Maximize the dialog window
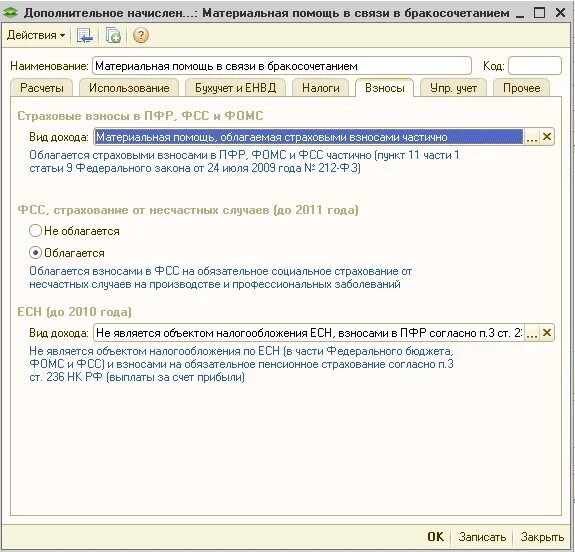This screenshot has height=552, width=575. [540, 13]
